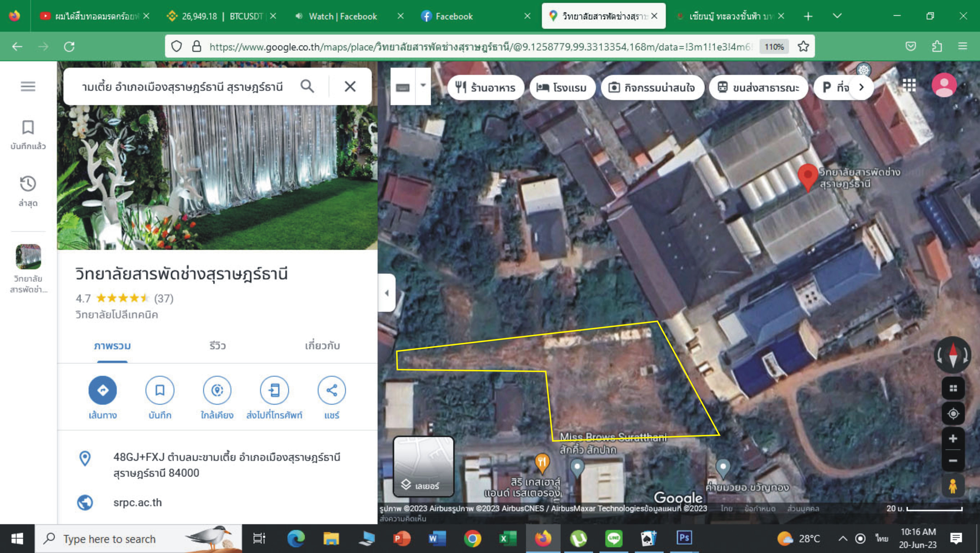
Task: Click the Send to phone icon
Action: [274, 390]
